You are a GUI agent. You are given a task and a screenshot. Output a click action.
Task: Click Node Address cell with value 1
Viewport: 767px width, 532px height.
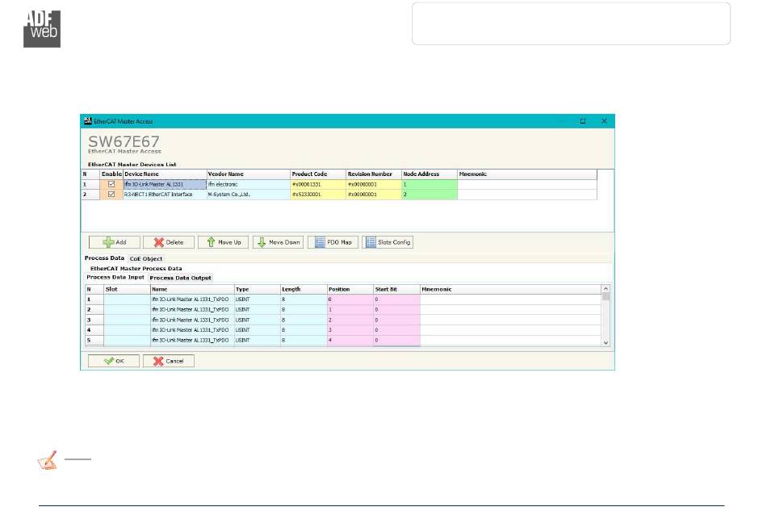(x=430, y=184)
